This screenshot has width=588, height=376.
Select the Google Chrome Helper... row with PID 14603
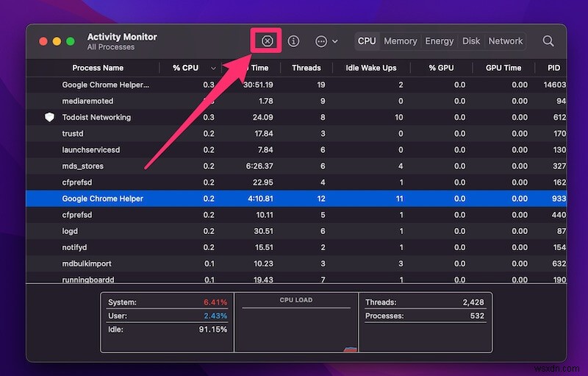(296, 85)
